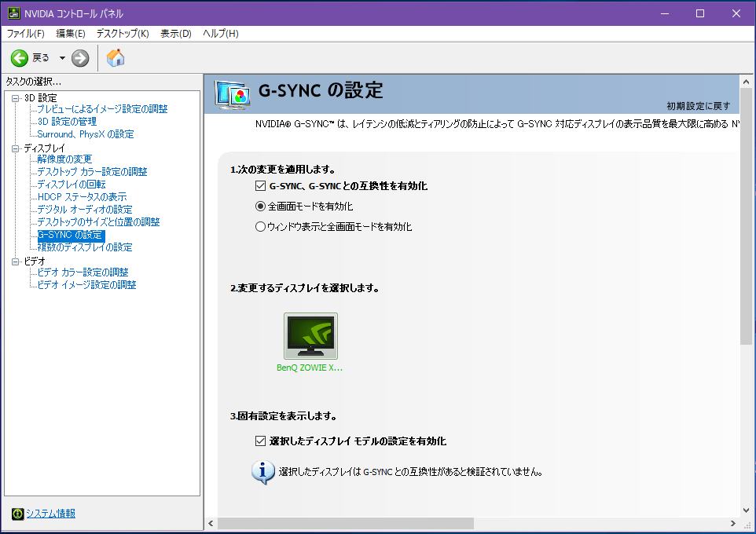
Task: Collapse the ビデオ tree node
Action: (16, 262)
